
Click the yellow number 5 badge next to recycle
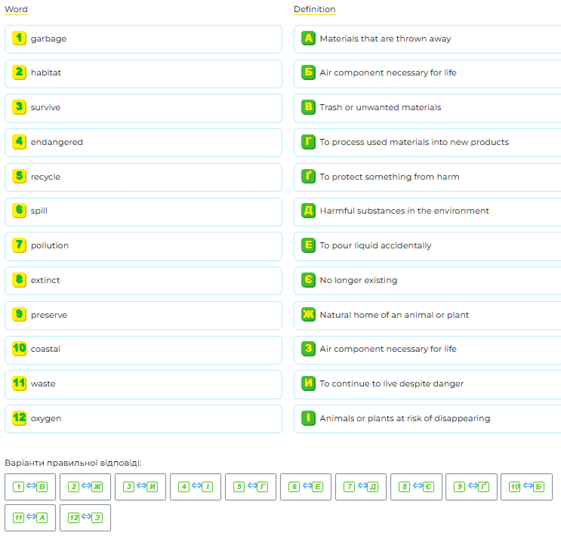tap(19, 176)
